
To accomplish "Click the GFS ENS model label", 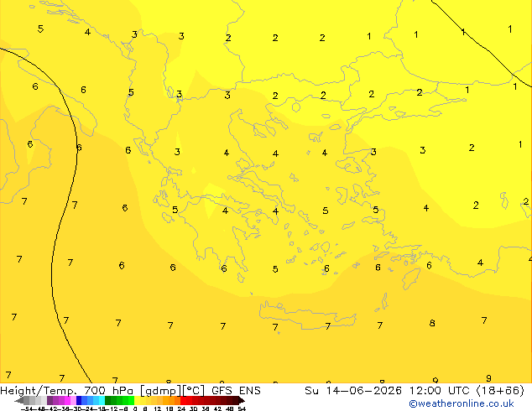I will click(x=236, y=391).
